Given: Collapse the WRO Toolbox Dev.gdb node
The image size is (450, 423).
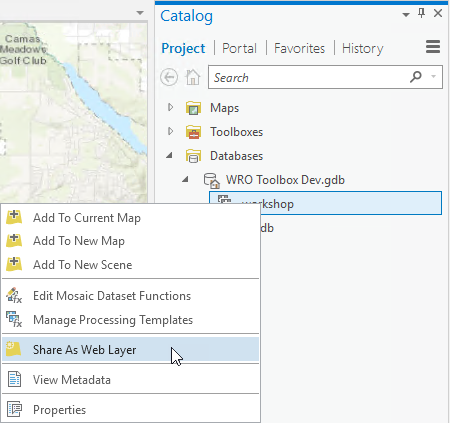Looking at the screenshot, I should (x=185, y=179).
